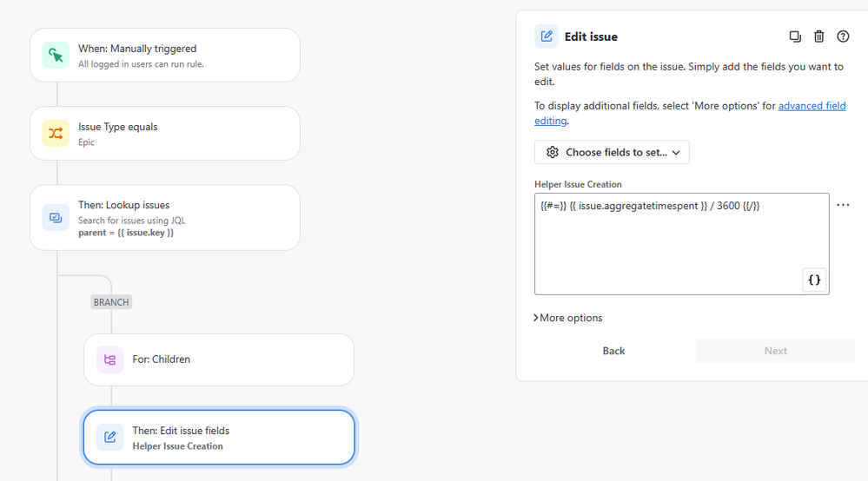Open help for Edit issue
This screenshot has height=481, width=868.
tap(843, 36)
